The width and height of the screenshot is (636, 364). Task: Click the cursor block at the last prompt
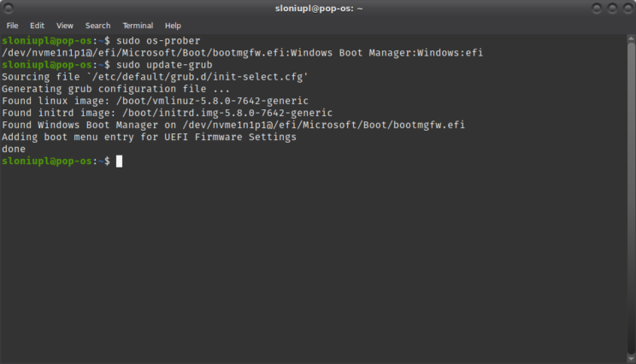coord(119,161)
